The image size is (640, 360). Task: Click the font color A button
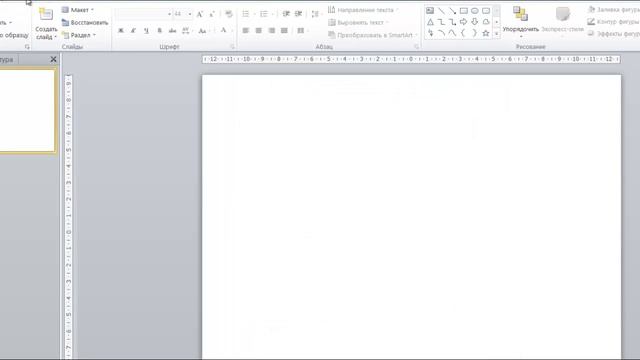(223, 30)
